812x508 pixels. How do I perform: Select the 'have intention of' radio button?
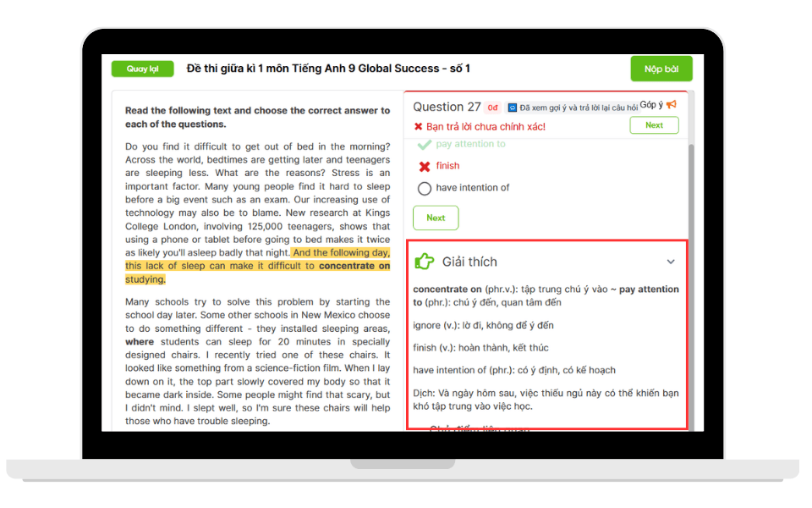(x=425, y=188)
